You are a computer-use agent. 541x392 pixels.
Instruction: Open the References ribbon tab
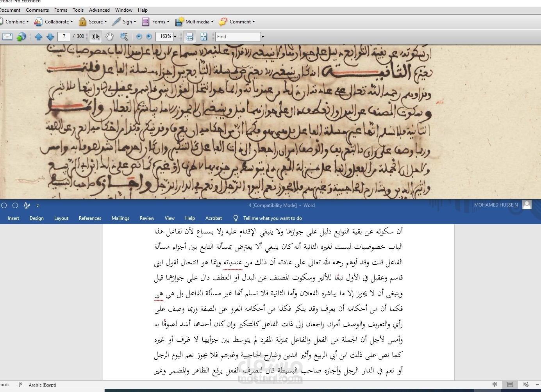point(90,218)
